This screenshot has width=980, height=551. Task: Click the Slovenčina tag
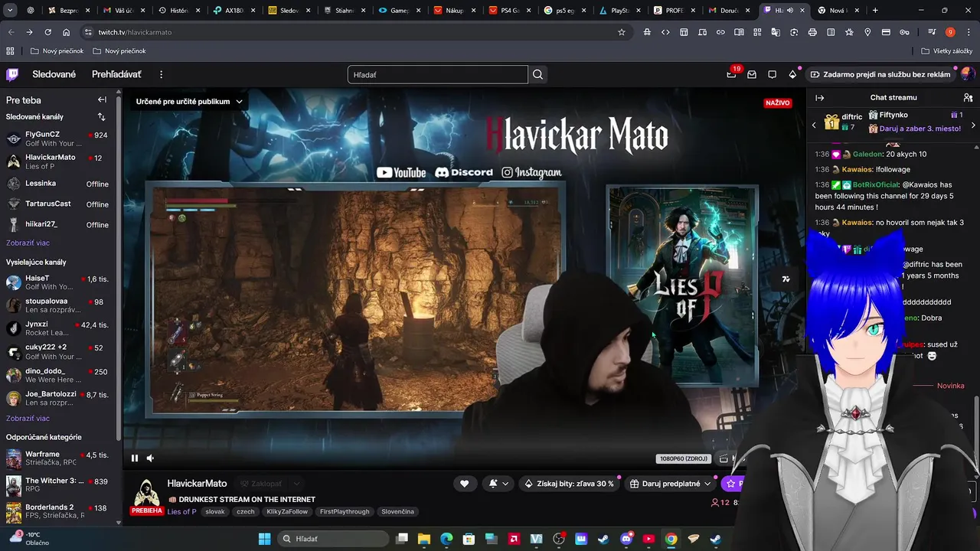[x=397, y=511]
